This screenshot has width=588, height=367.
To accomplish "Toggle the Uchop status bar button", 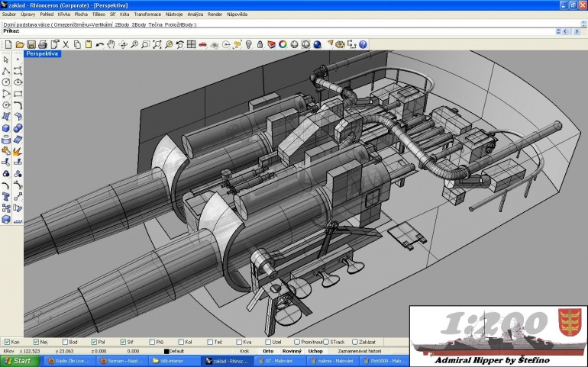I will [315, 351].
